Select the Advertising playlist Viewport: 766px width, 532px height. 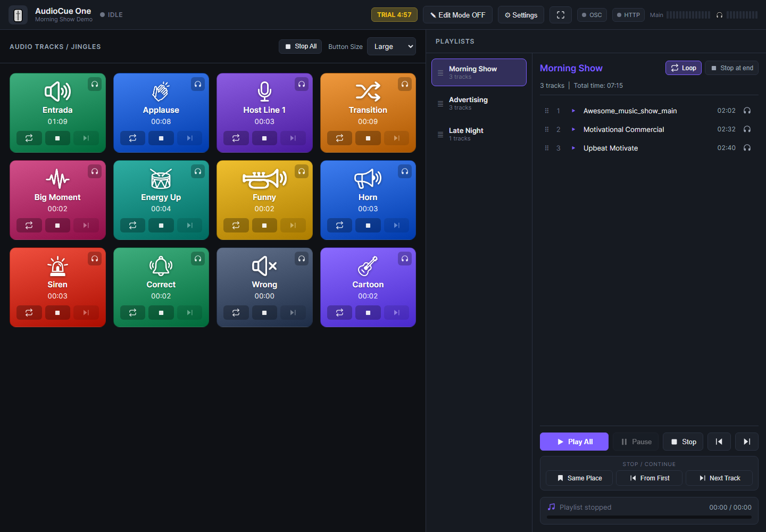[479, 103]
